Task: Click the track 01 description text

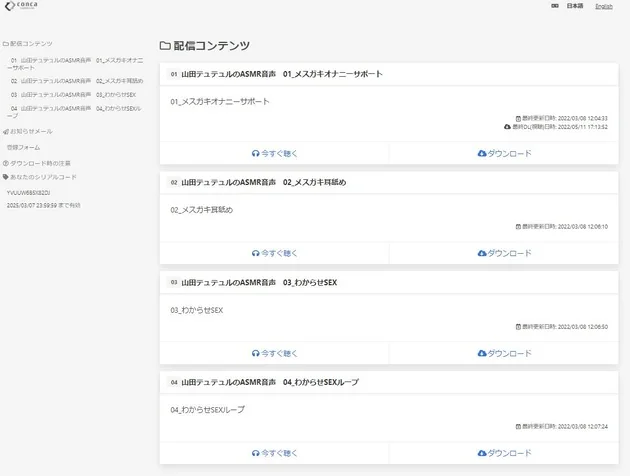Action: (x=220, y=102)
